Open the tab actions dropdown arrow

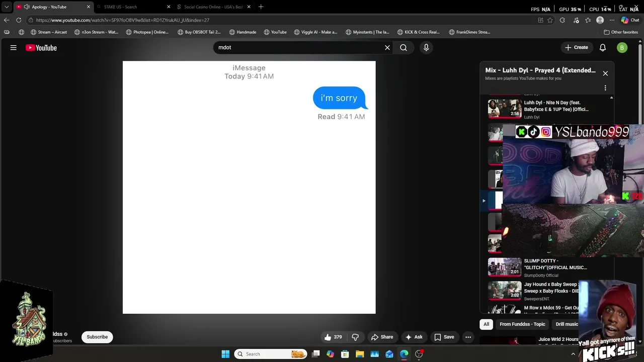[x=7, y=7]
